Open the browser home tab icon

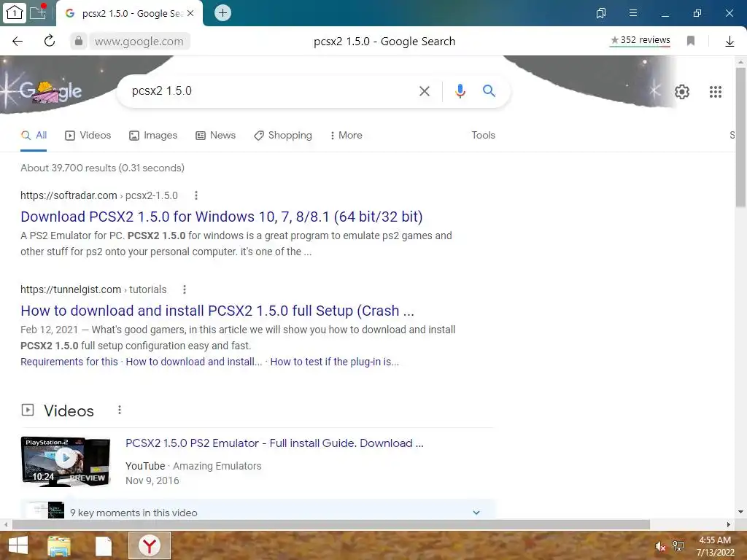point(15,13)
